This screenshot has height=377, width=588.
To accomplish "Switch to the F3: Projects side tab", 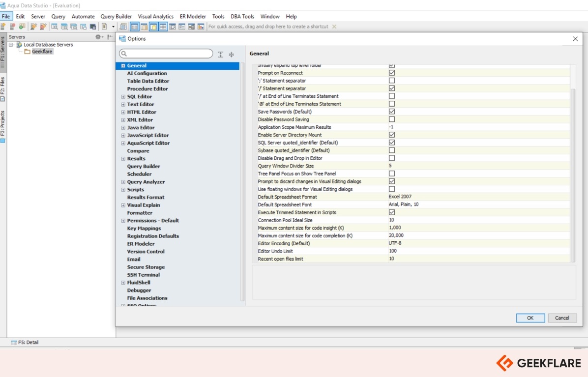I will [x=2, y=127].
